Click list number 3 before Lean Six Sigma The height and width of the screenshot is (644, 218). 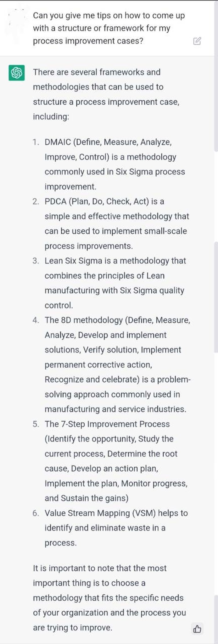pos(36,261)
